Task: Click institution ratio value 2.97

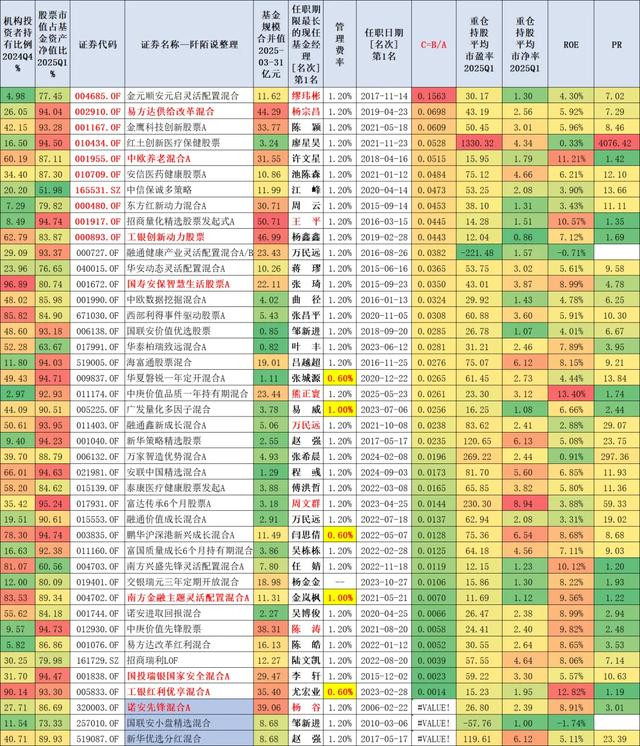Action: [18, 393]
